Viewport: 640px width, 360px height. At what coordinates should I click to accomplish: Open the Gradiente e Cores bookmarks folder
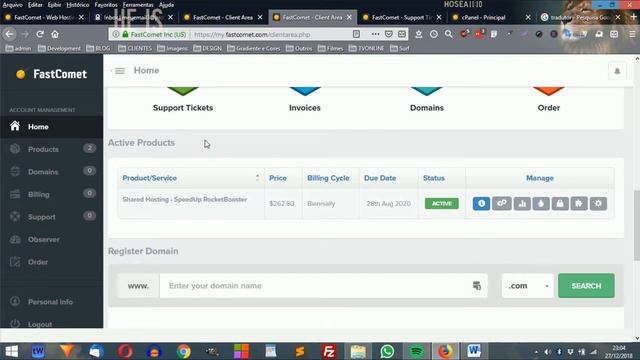click(x=254, y=48)
